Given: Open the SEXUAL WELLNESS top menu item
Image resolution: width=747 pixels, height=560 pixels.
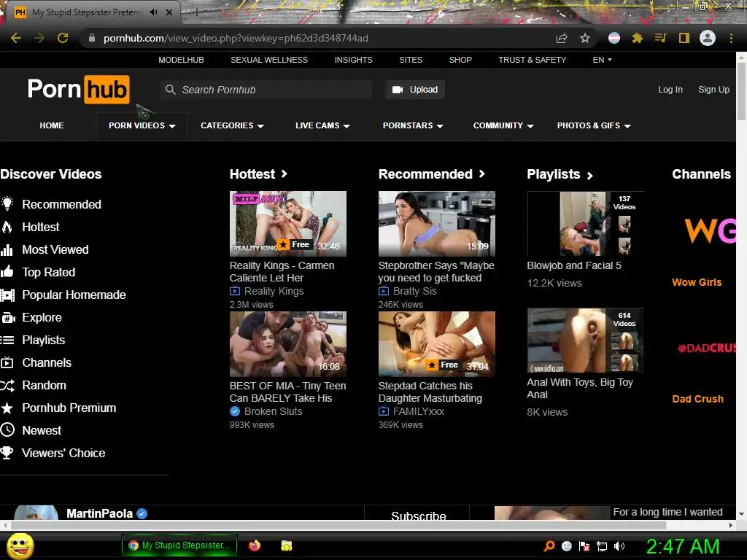Looking at the screenshot, I should tap(269, 60).
